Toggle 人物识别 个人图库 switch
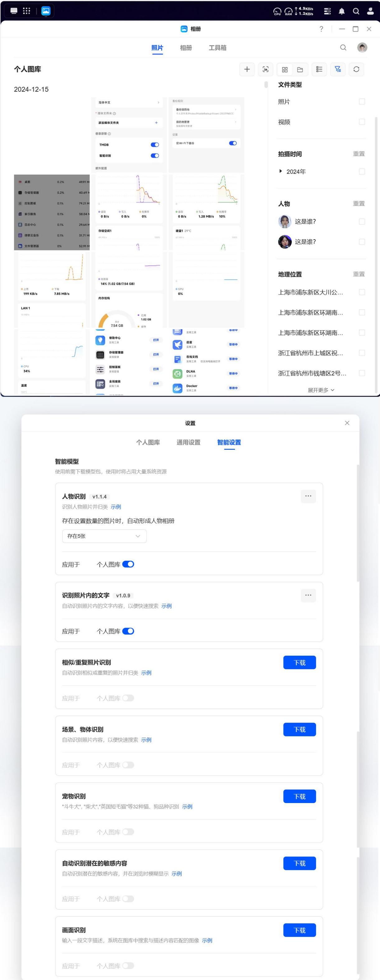Screen dimensions: 380x980 tap(128, 564)
